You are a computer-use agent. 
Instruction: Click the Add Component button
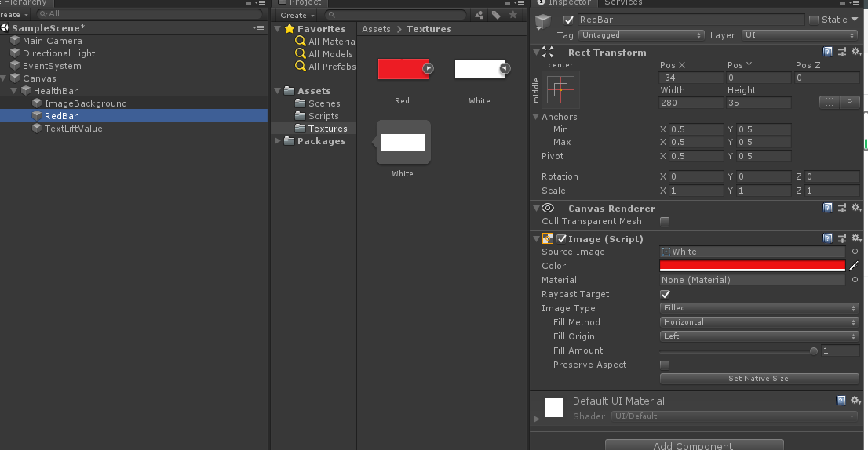tap(695, 445)
